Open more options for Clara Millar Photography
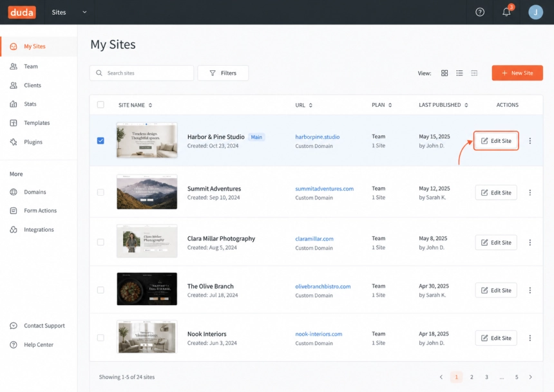This screenshot has height=392, width=554. (x=530, y=242)
